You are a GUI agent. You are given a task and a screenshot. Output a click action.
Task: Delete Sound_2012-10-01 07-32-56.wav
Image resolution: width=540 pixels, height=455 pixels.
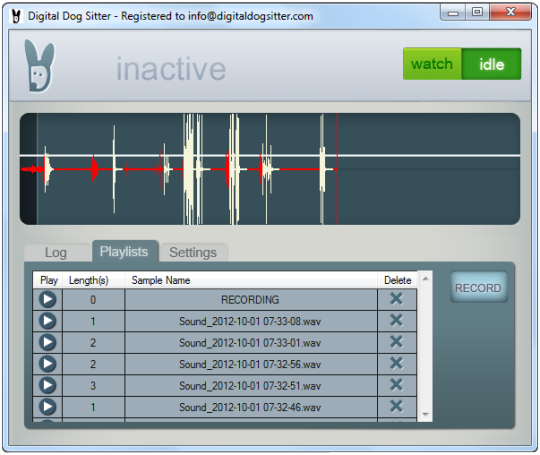(396, 363)
